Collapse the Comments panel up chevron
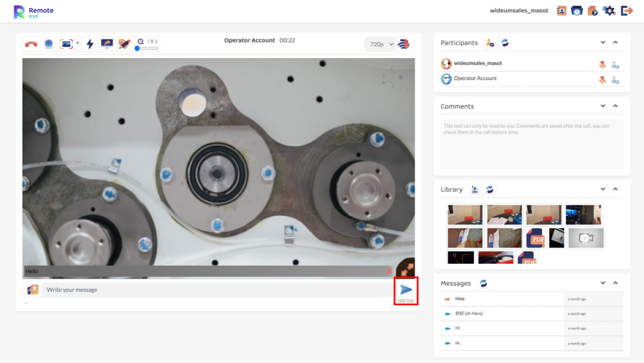 click(x=615, y=106)
